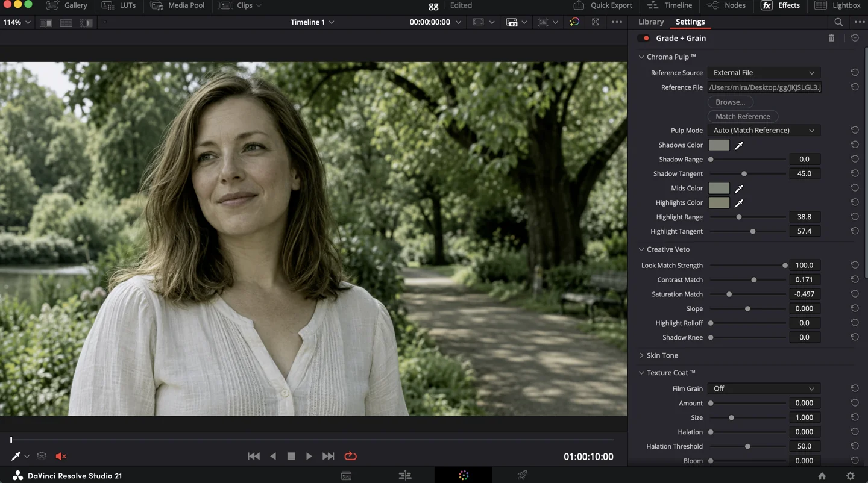This screenshot has width=868, height=483.
Task: Reset the Shadow Range parameter
Action: tap(855, 160)
